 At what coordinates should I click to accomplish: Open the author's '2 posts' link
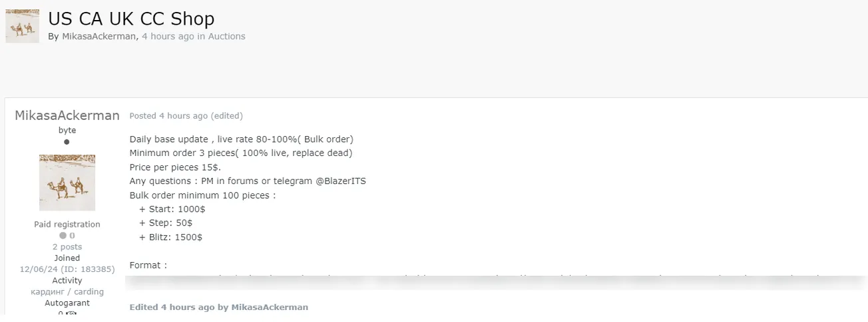click(67, 247)
